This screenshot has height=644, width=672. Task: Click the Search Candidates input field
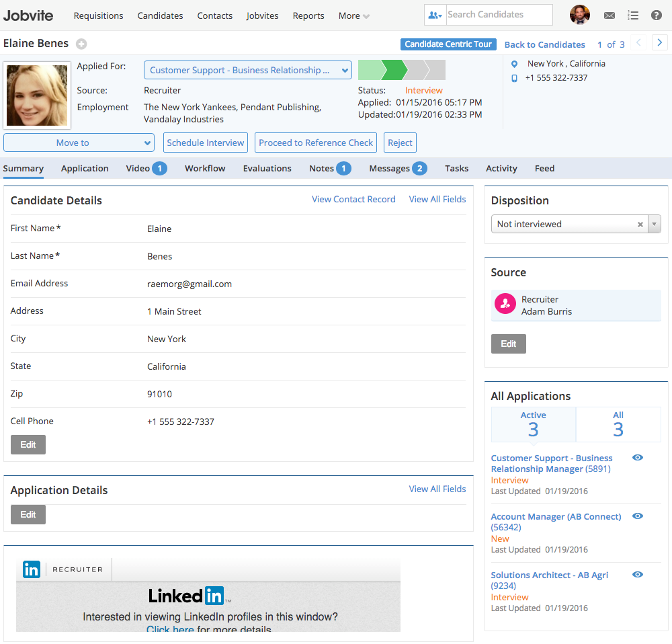[x=499, y=15]
